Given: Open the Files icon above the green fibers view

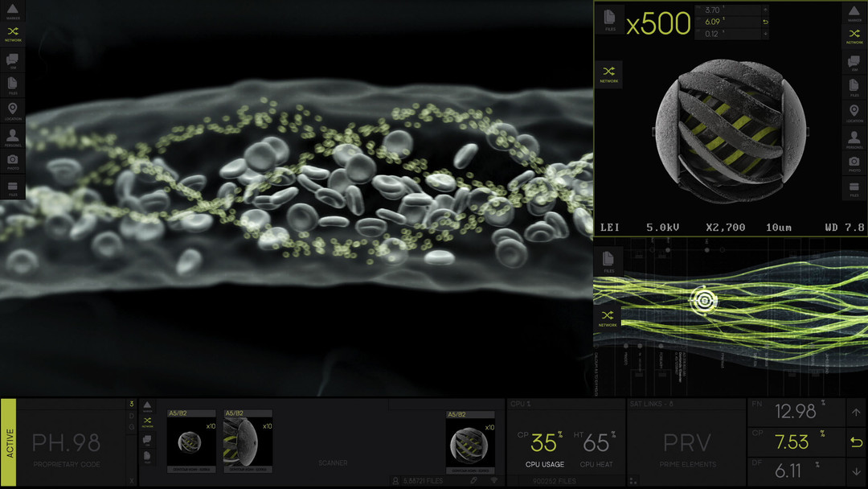Looking at the screenshot, I should tap(608, 261).
